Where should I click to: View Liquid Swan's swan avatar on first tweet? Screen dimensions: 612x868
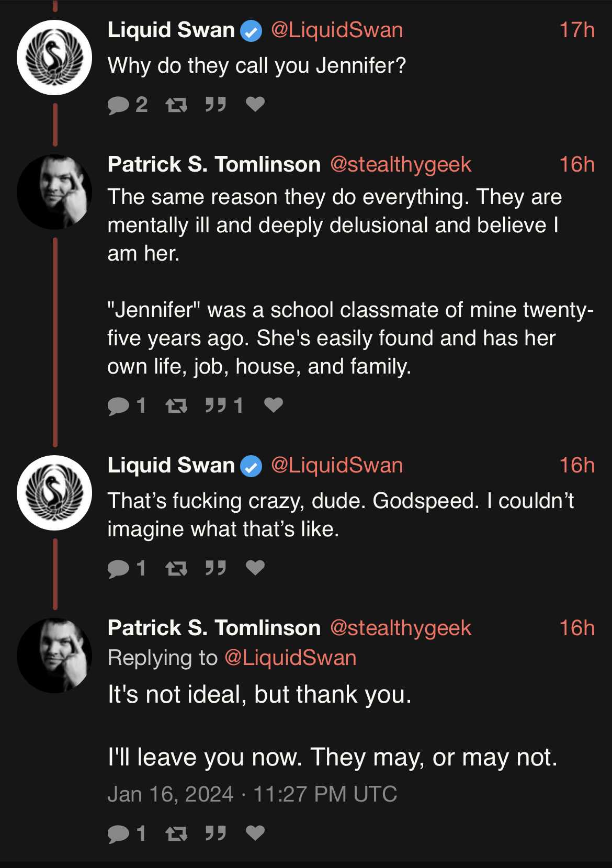(x=54, y=58)
